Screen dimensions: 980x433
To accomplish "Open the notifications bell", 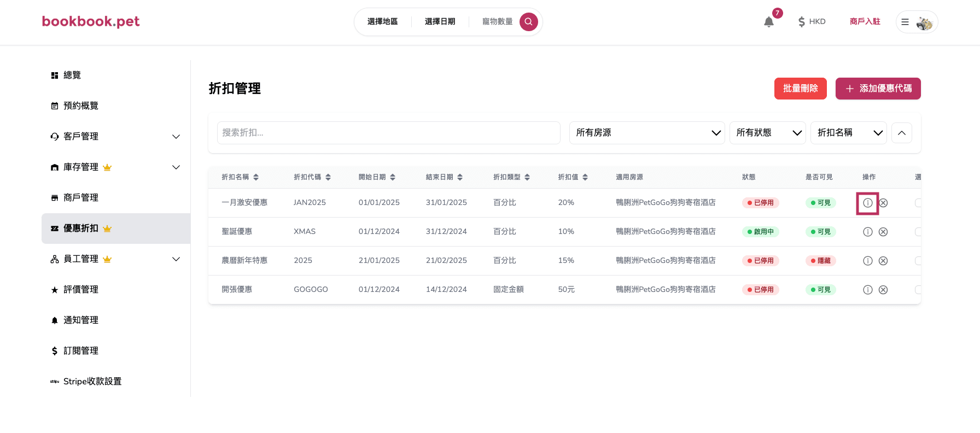I will (x=769, y=22).
